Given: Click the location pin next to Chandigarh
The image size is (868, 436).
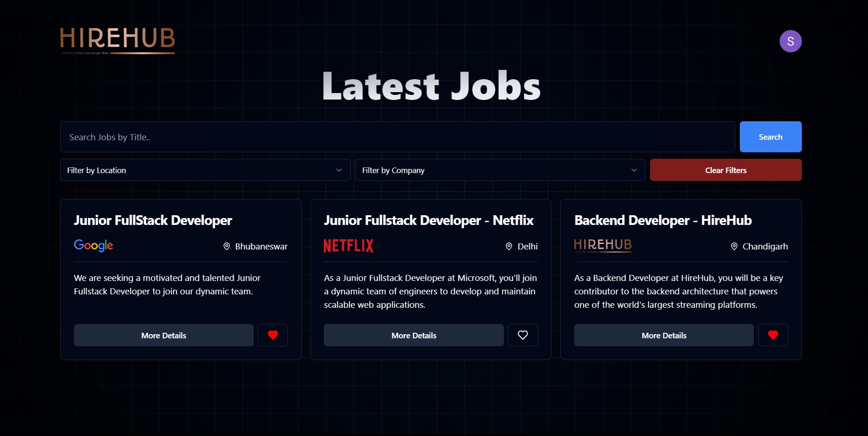Looking at the screenshot, I should click(734, 246).
